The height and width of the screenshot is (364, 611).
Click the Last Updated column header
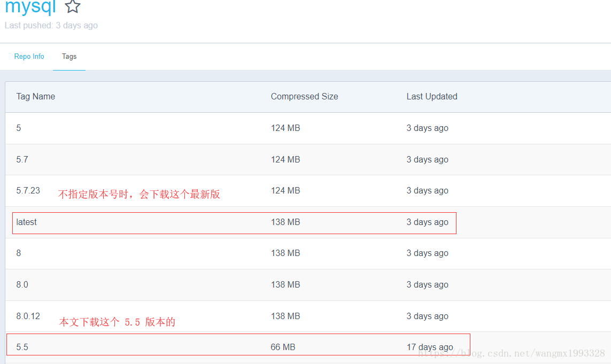coord(432,97)
